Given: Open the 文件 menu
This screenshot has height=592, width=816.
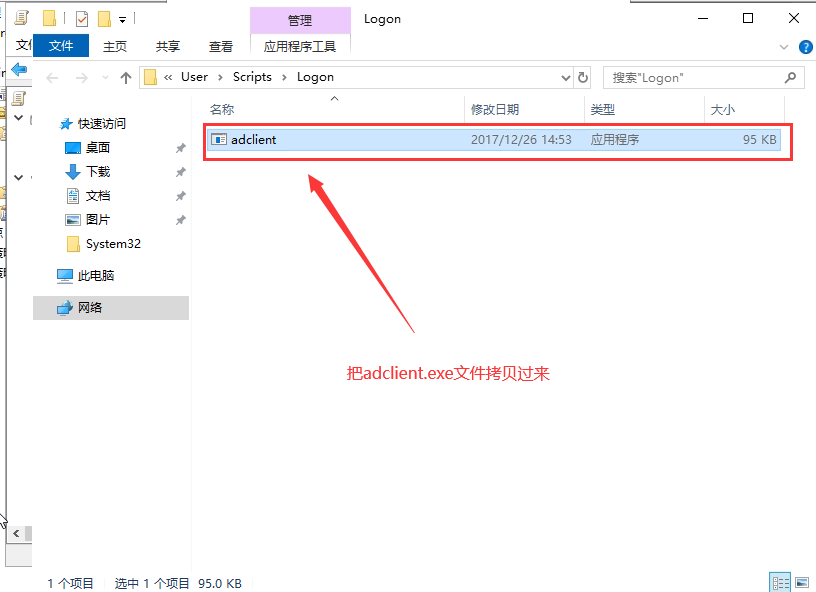Looking at the screenshot, I should click(x=61, y=46).
